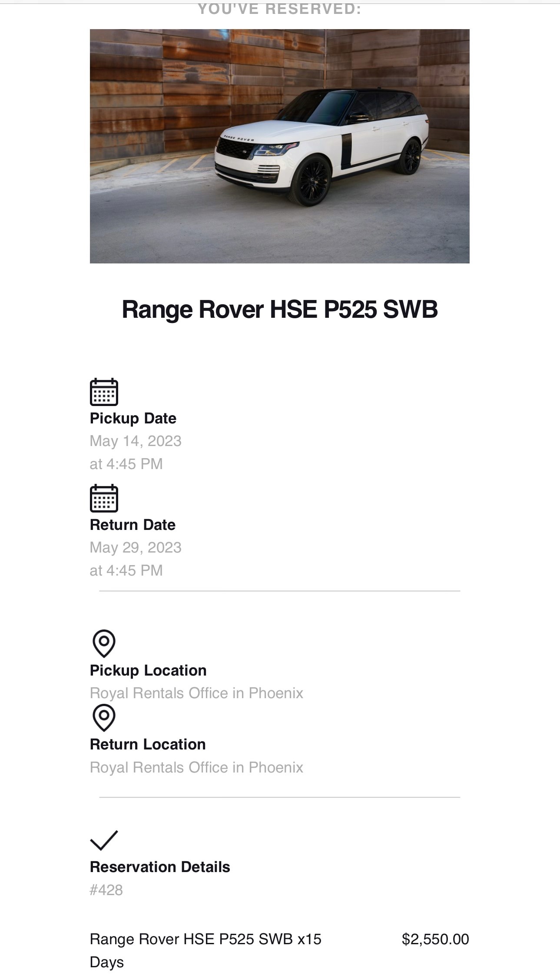
Task: Click the YOU'VE RESERVED header text
Action: [280, 9]
